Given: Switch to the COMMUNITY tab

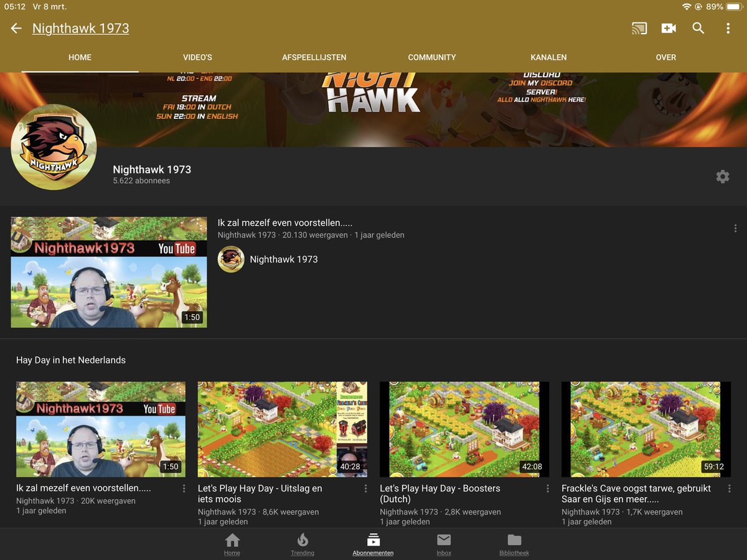Looking at the screenshot, I should 432,57.
